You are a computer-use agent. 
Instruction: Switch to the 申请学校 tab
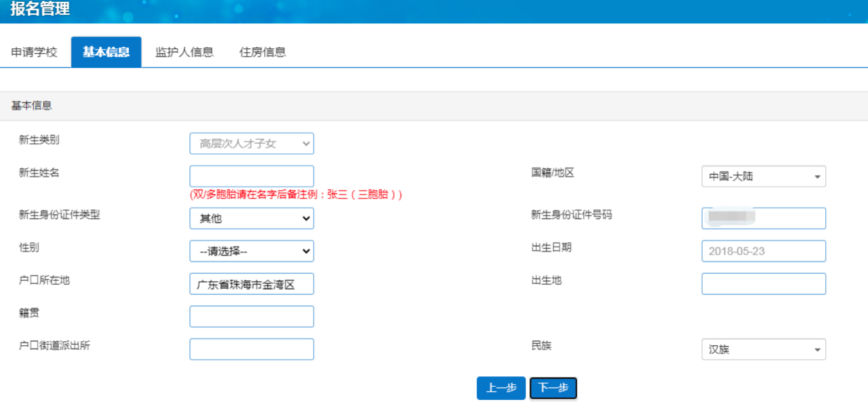(34, 52)
